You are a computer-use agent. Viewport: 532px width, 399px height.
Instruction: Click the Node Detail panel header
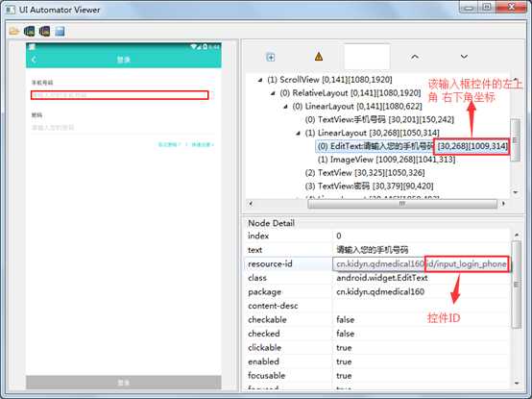click(271, 223)
